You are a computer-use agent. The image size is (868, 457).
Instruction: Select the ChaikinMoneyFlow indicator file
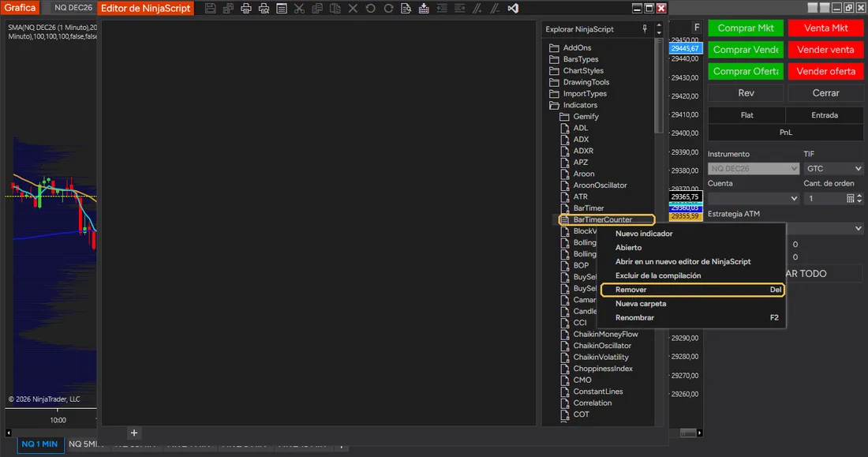pyautogui.click(x=600, y=334)
